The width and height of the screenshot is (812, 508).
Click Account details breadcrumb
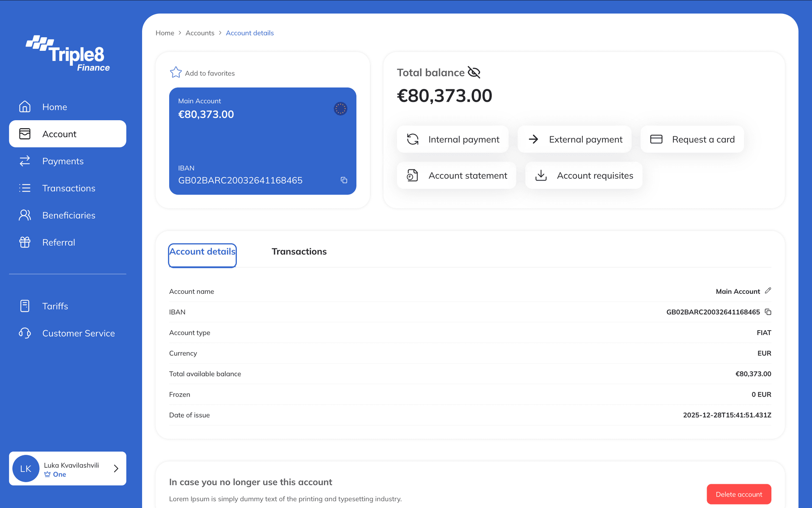pyautogui.click(x=250, y=33)
